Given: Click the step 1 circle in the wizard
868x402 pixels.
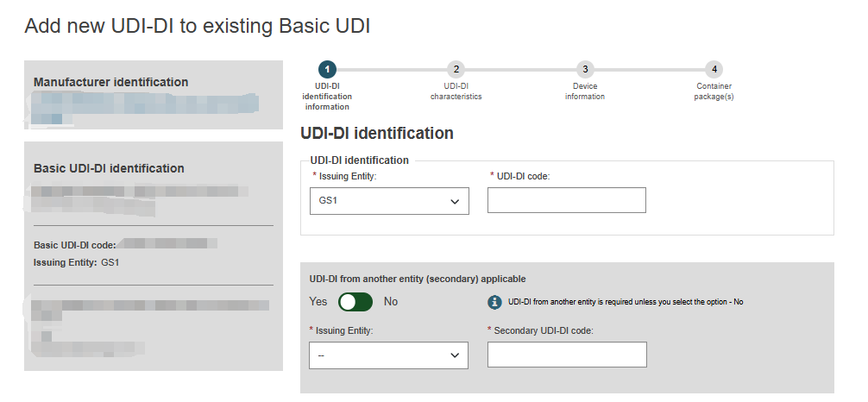Looking at the screenshot, I should [327, 69].
